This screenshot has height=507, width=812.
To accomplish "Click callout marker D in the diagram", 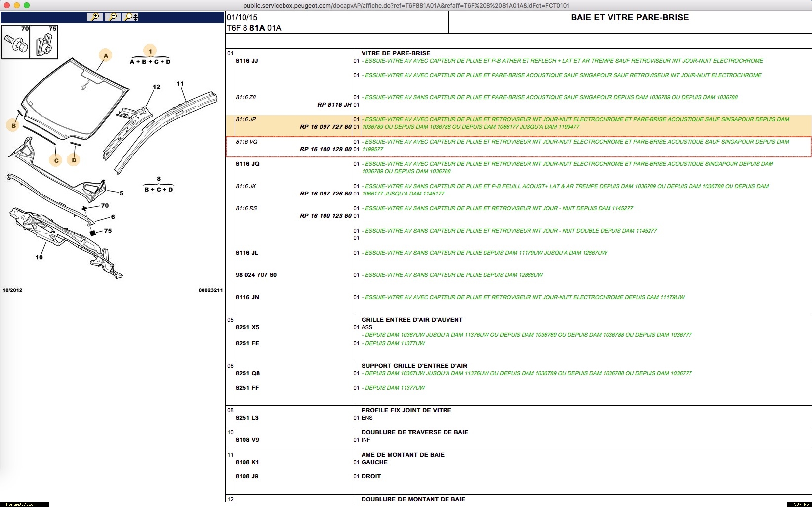I will pyautogui.click(x=74, y=160).
